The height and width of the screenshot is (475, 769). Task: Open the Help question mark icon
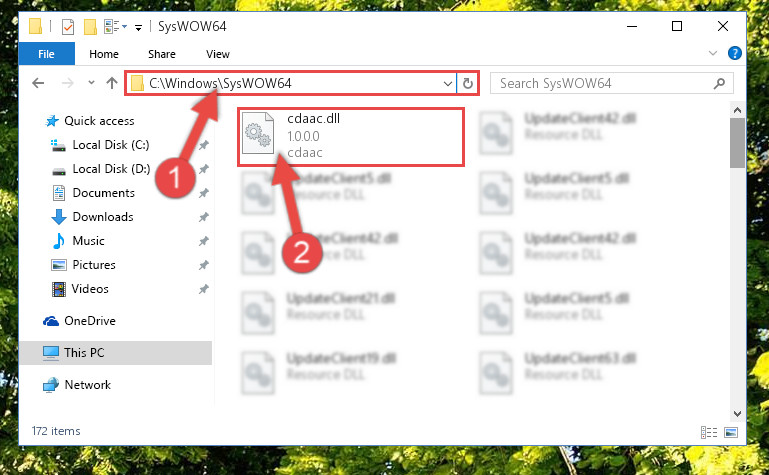point(734,53)
